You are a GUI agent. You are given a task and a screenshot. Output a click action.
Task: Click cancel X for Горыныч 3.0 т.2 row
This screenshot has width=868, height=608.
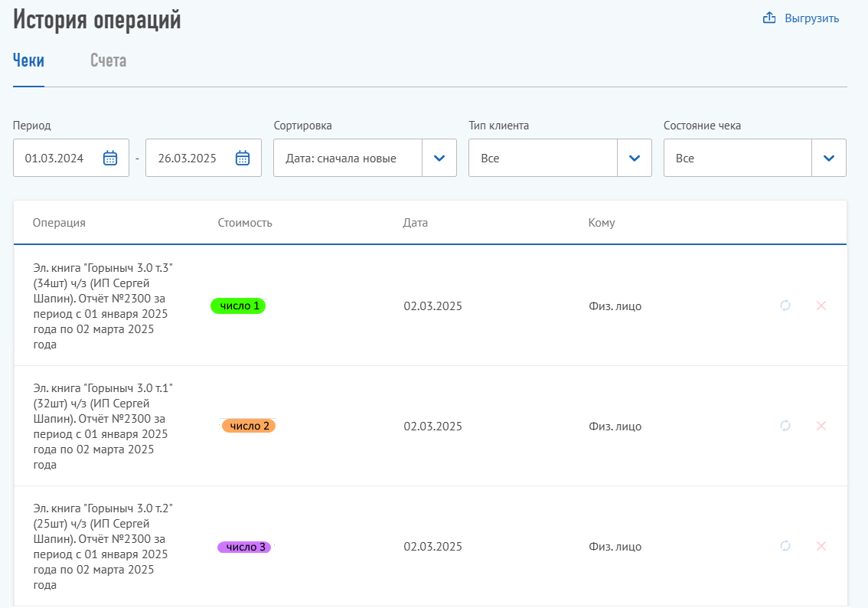pos(821,546)
